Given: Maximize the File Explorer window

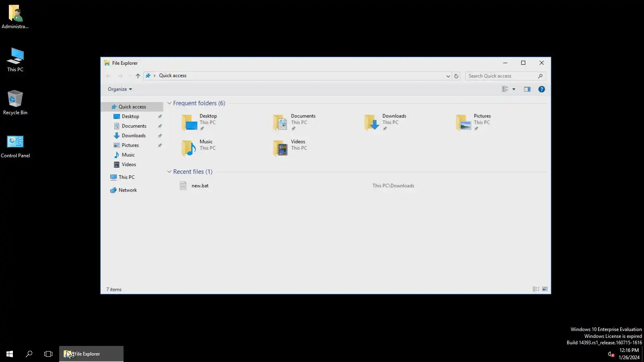Looking at the screenshot, I should pos(523,63).
